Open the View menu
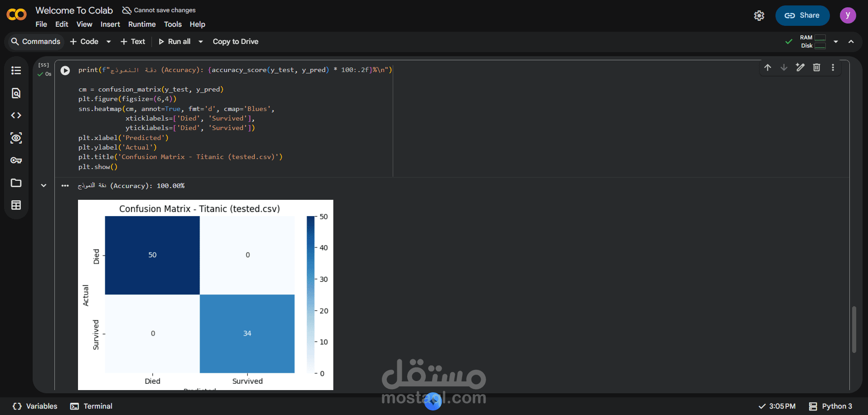Screen dimensions: 868x415 [84, 24]
